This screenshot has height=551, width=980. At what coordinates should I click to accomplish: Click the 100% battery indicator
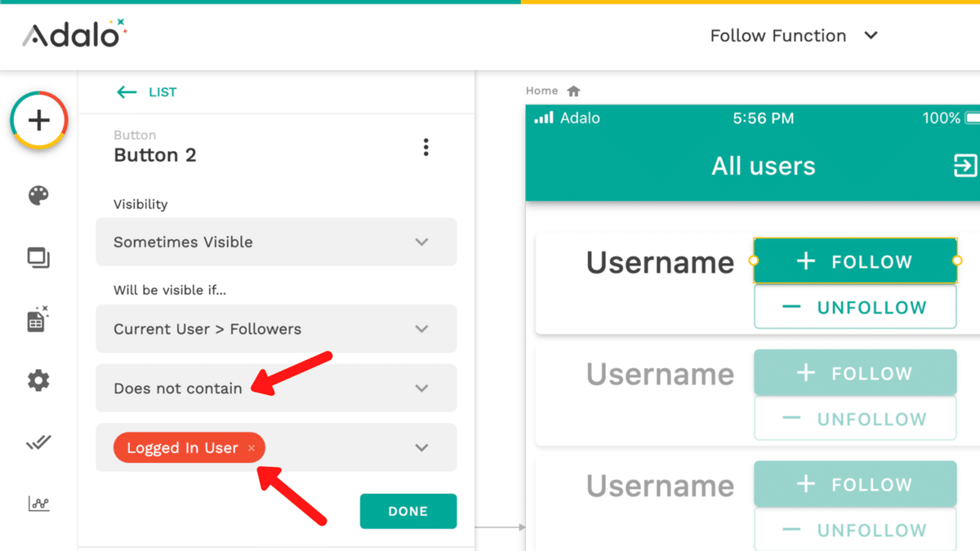(951, 118)
